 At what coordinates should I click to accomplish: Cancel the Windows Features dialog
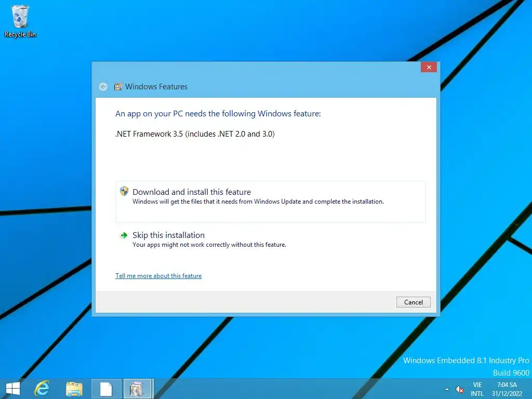pyautogui.click(x=413, y=302)
